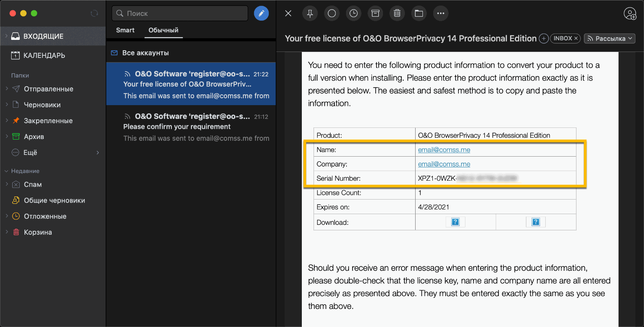Viewport: 644px width, 327px height.
Task: Mark email unread with the circle icon
Action: (331, 13)
